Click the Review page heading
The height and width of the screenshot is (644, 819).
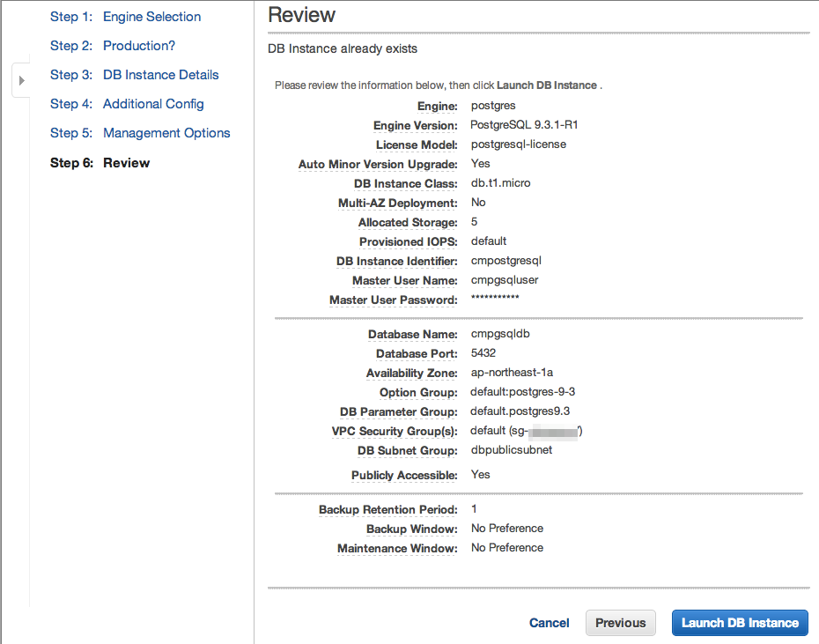(301, 15)
